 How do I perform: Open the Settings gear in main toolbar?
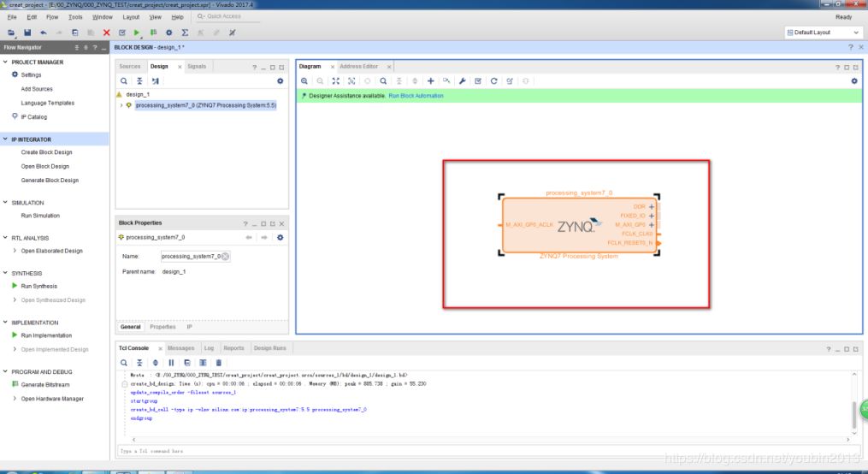[168, 33]
